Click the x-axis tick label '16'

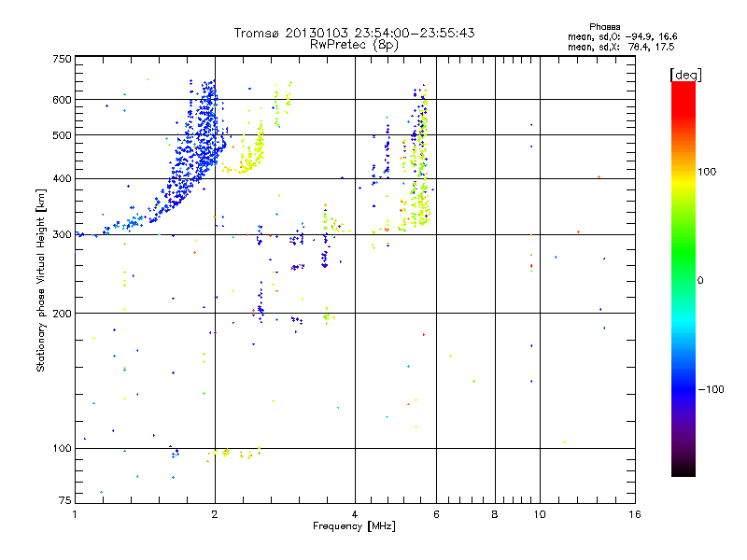(x=635, y=514)
